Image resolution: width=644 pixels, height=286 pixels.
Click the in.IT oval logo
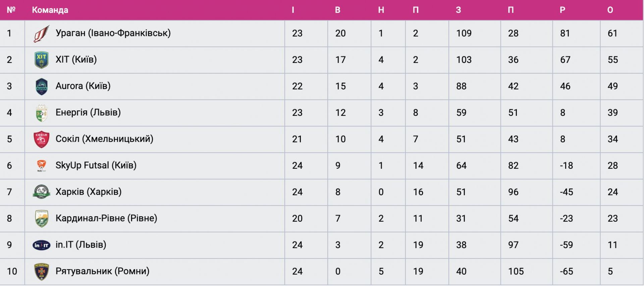42,245
